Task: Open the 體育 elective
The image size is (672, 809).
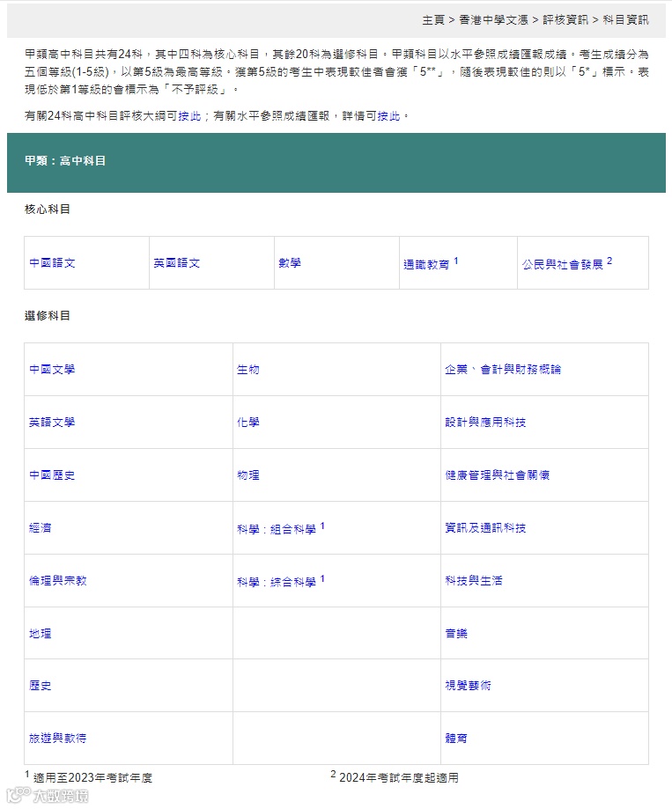Action: pyautogui.click(x=456, y=739)
